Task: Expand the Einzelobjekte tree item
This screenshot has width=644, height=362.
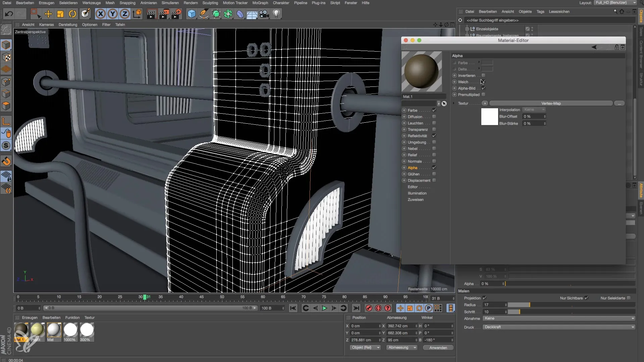Action: pyautogui.click(x=467, y=29)
